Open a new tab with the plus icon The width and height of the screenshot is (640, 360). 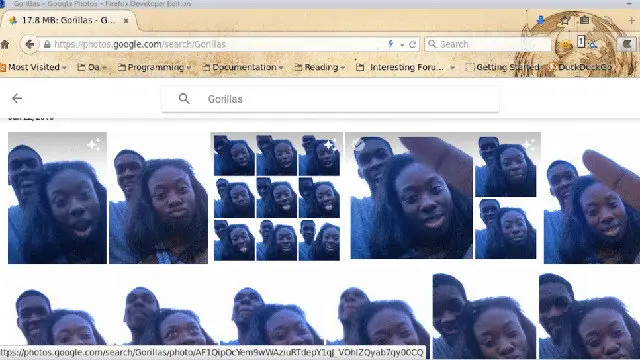point(632,20)
